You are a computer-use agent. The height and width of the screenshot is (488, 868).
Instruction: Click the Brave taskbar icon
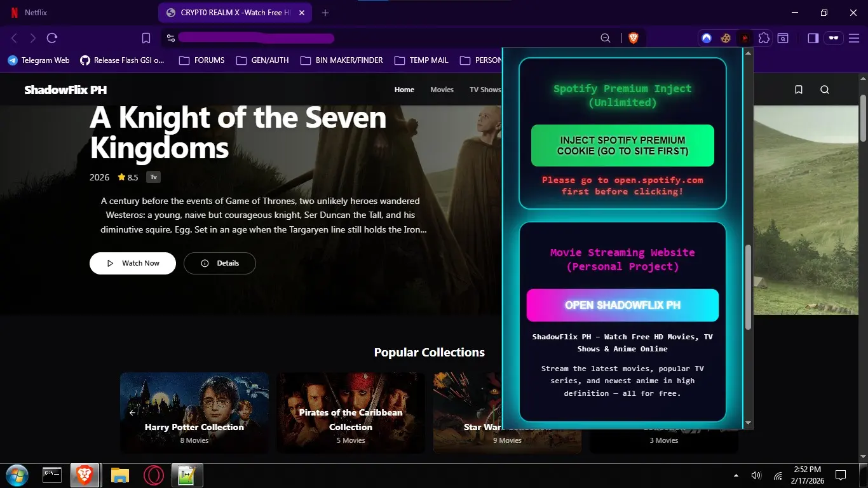point(85,475)
